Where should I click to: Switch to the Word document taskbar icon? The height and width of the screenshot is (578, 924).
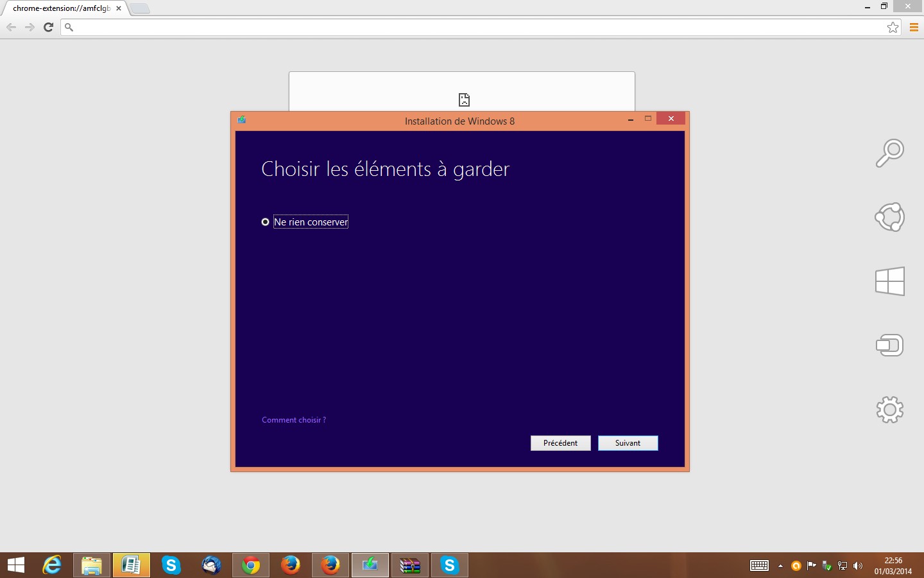tap(132, 565)
